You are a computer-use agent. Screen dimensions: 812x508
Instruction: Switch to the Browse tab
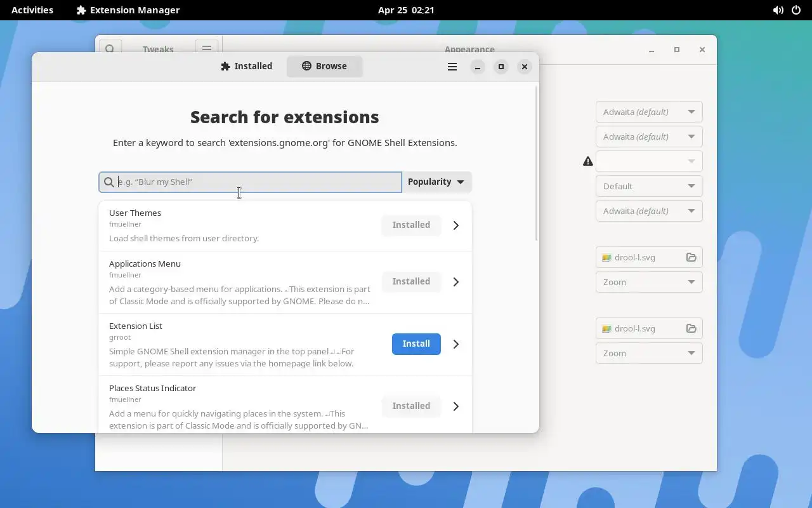[x=324, y=66]
